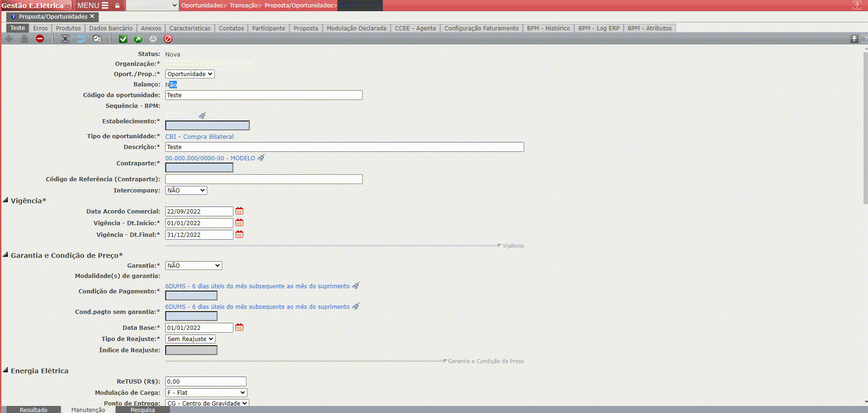This screenshot has height=413, width=868.
Task: Click the Pesquisa button at bottom
Action: pos(142,410)
